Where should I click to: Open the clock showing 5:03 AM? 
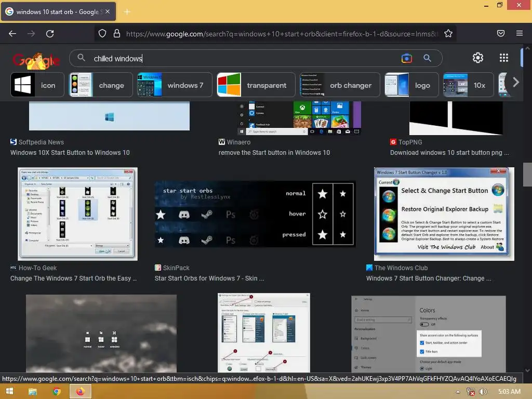(x=509, y=392)
